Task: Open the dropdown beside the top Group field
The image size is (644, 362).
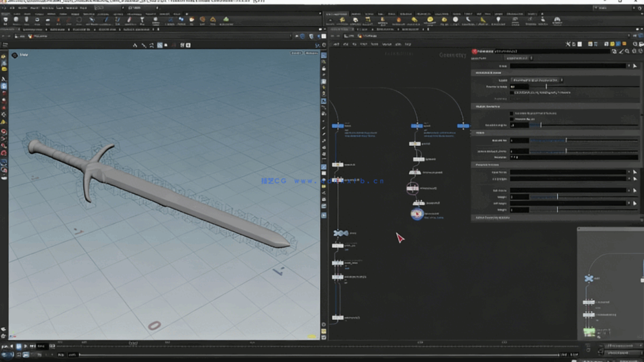Action: (628, 66)
